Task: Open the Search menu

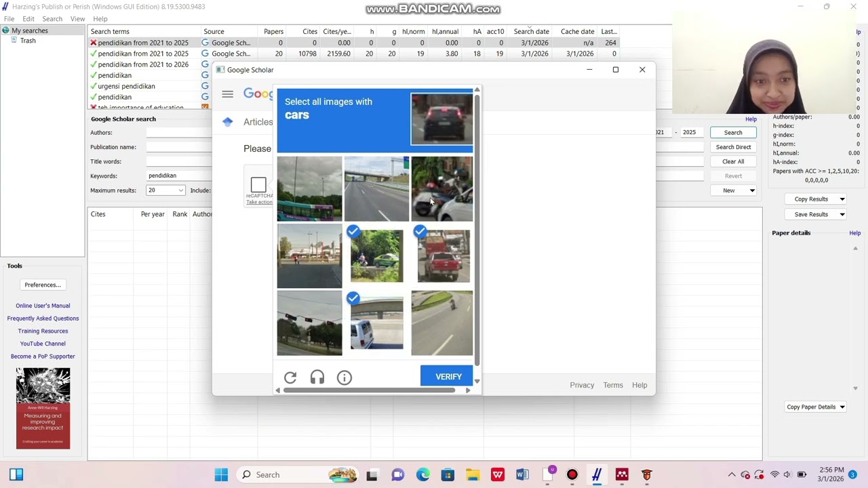Action: [x=52, y=19]
